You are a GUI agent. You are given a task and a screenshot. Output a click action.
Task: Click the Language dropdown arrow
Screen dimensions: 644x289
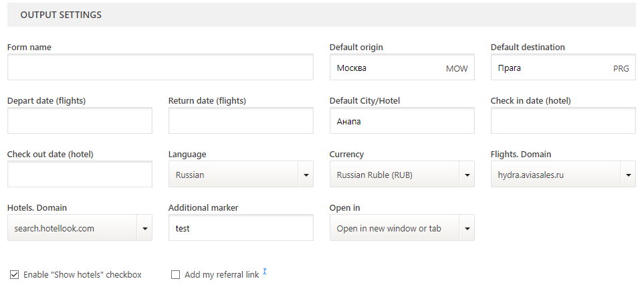coord(306,175)
